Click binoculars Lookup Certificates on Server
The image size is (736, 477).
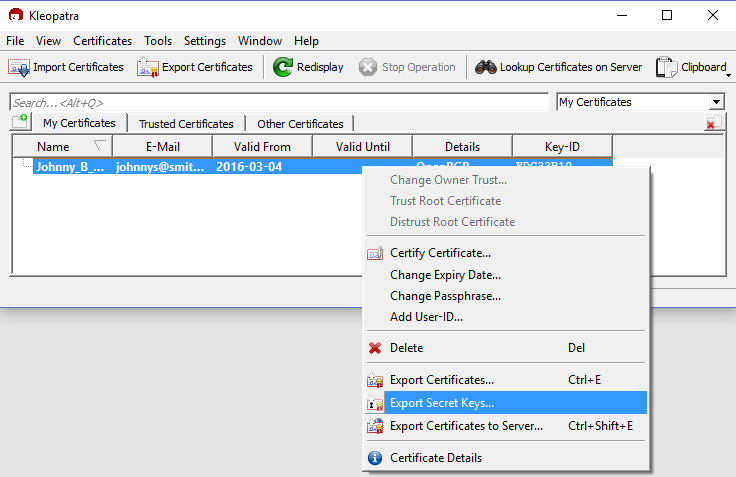coord(558,68)
